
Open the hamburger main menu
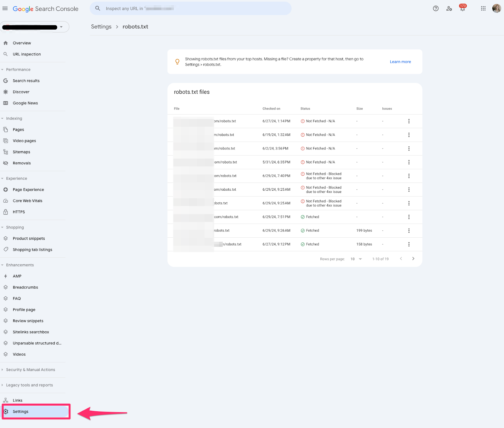pos(5,8)
